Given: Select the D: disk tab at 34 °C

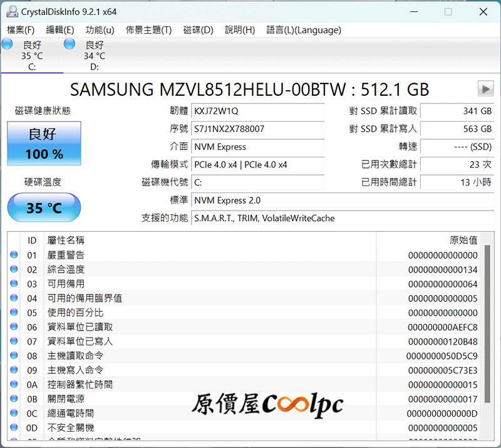Looking at the screenshot, I should [x=95, y=55].
